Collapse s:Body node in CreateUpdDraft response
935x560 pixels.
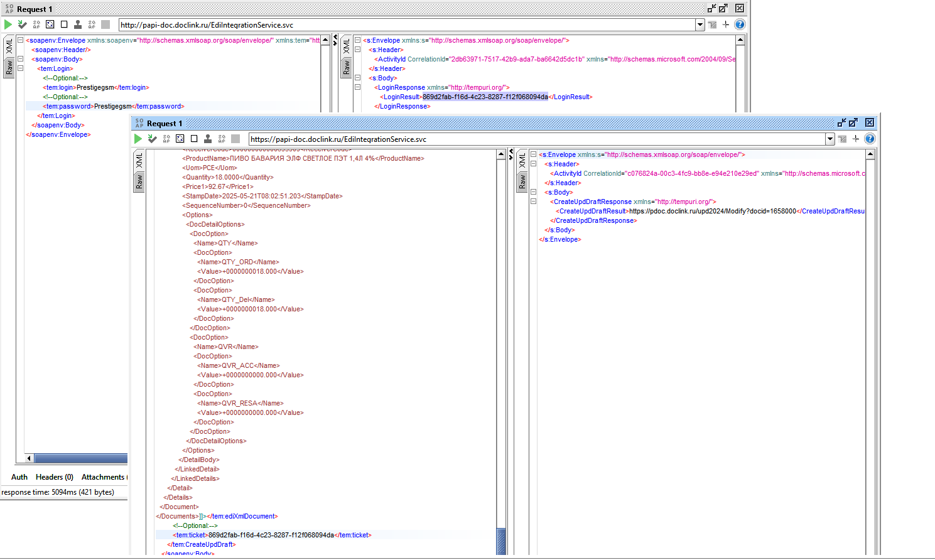coord(533,192)
